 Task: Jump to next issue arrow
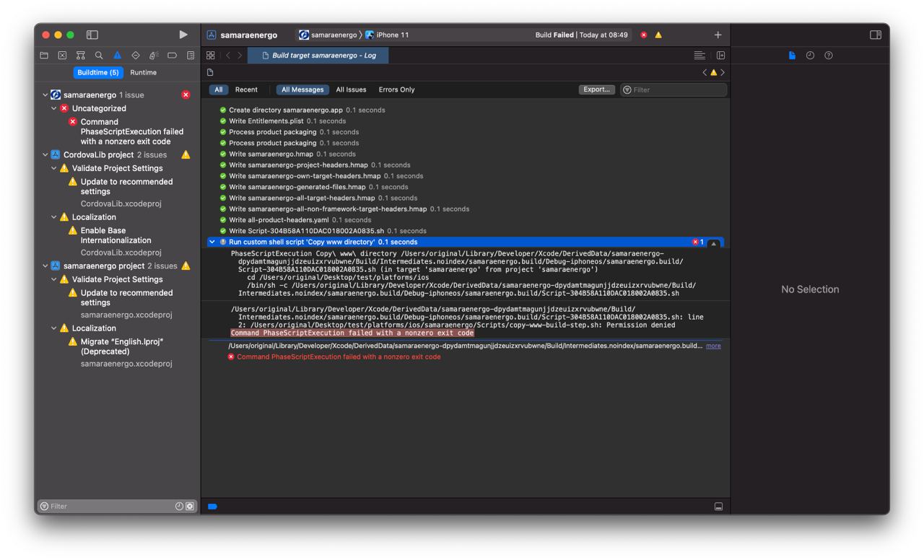click(x=723, y=72)
